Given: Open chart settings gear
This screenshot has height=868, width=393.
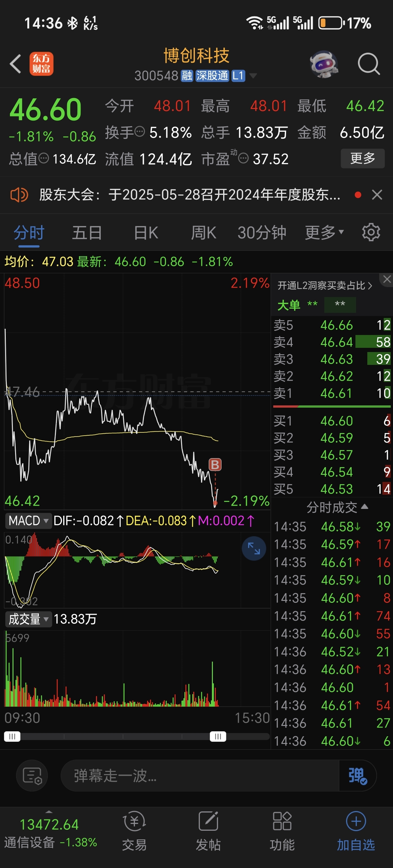Looking at the screenshot, I should point(371,232).
